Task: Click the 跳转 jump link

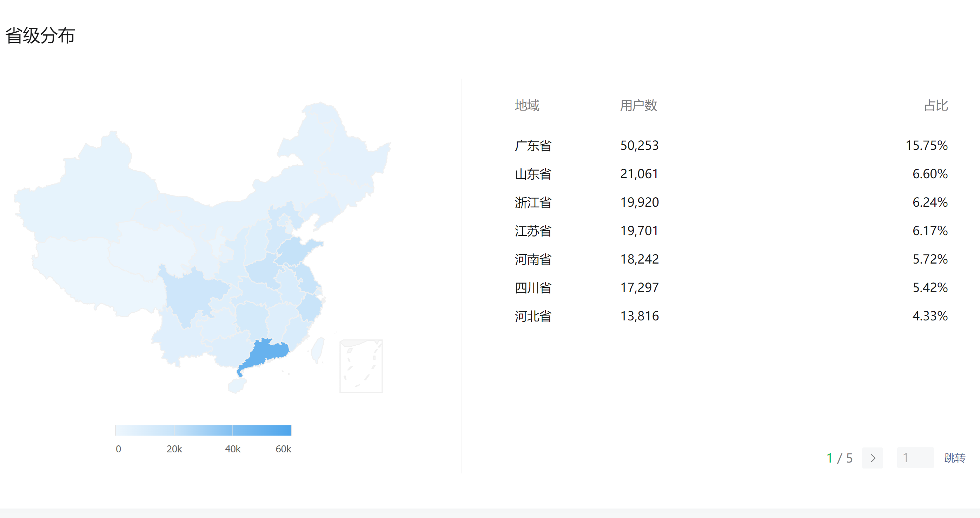Action: pyautogui.click(x=954, y=458)
